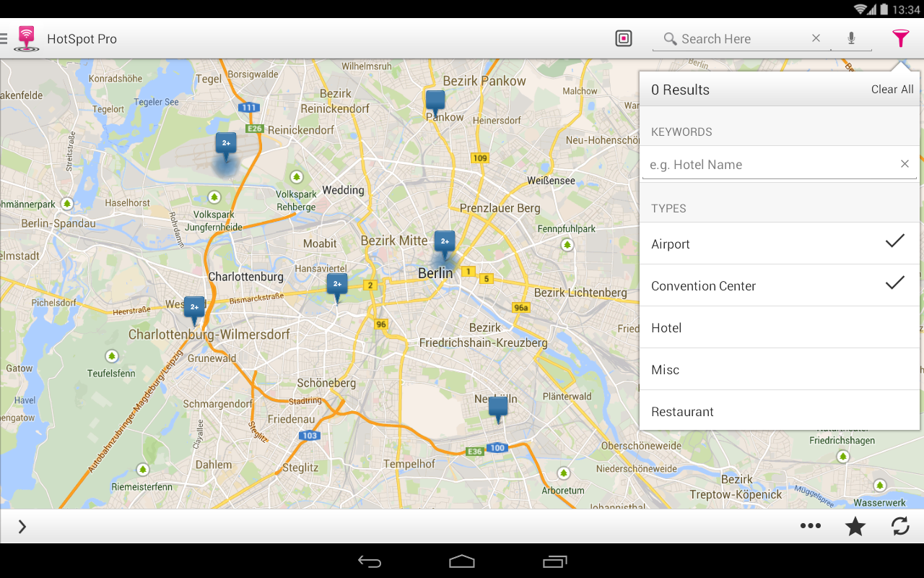Click the Schöneberg map label
This screenshot has height=578, width=924.
[x=326, y=383]
